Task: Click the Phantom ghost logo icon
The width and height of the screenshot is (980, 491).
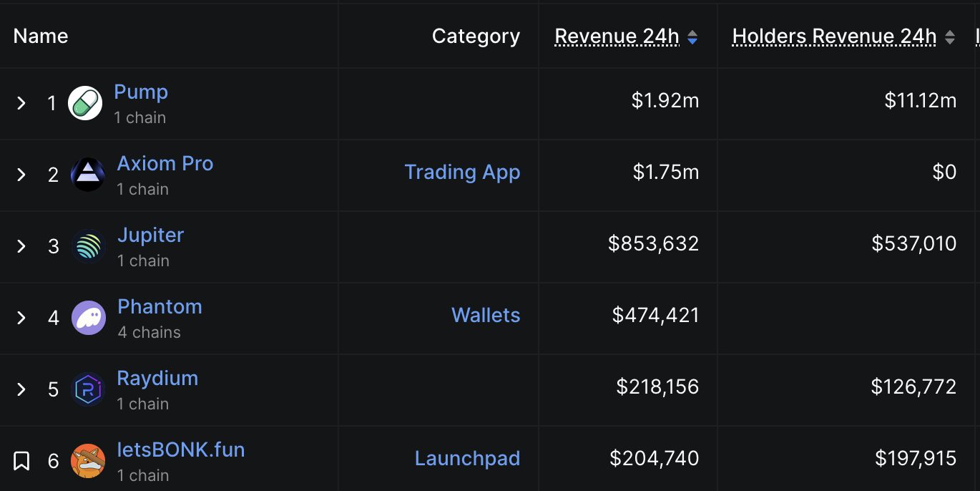Action: 88,318
